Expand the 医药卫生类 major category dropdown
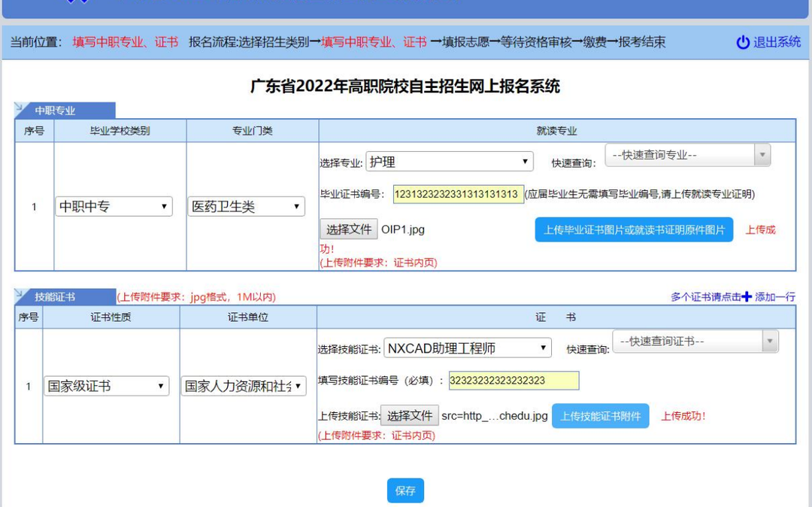Viewport: 812px width, 507px height. tap(246, 206)
